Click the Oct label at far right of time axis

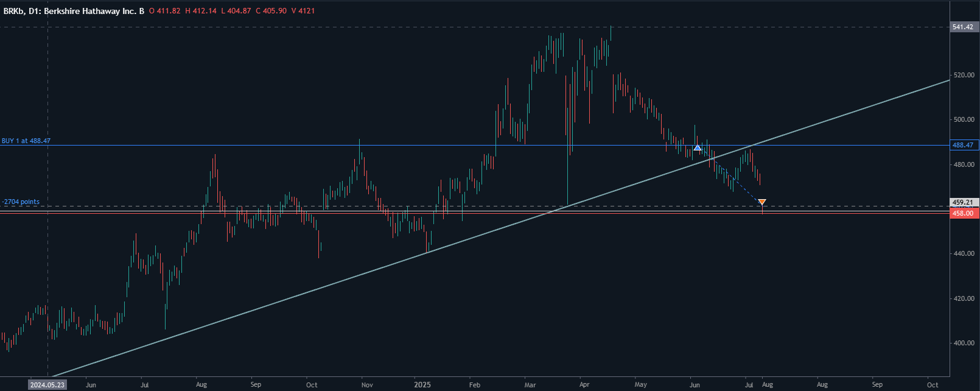click(x=932, y=385)
